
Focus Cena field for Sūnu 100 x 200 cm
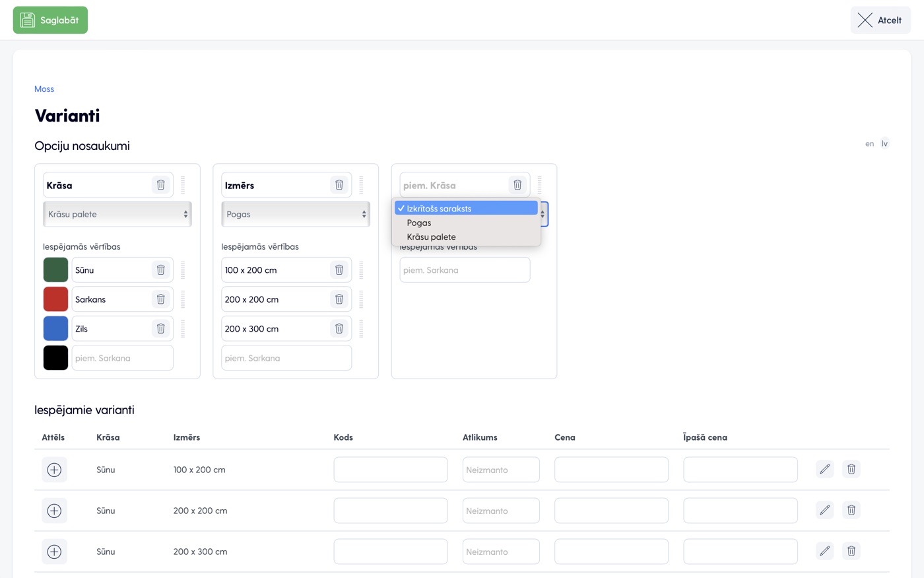611,470
